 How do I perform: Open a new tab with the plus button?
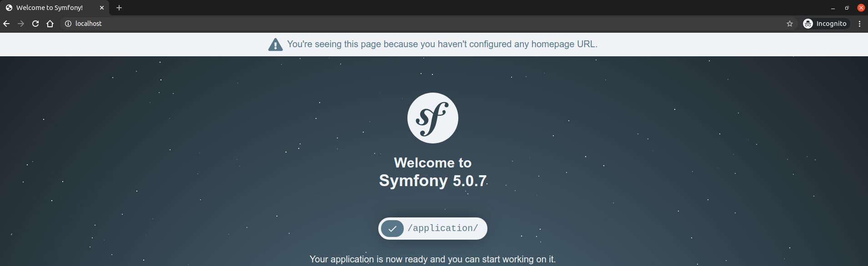(119, 8)
